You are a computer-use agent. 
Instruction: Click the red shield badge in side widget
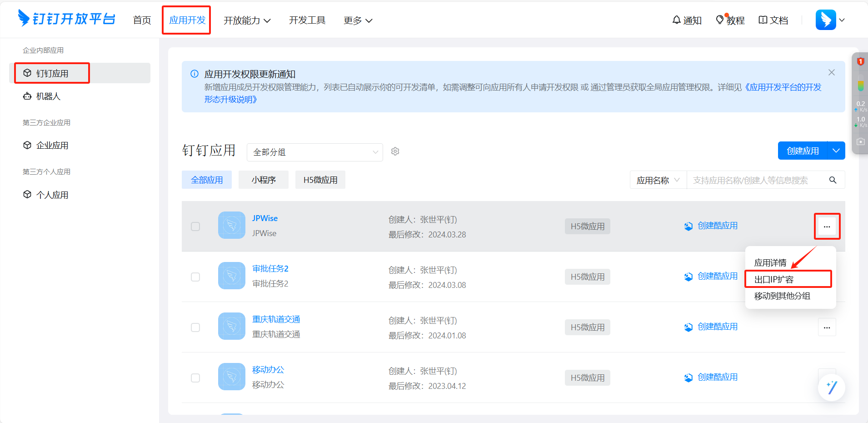click(860, 61)
